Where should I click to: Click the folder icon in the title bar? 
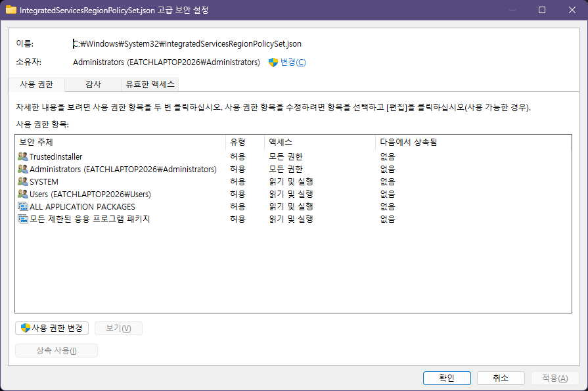pyautogui.click(x=11, y=10)
